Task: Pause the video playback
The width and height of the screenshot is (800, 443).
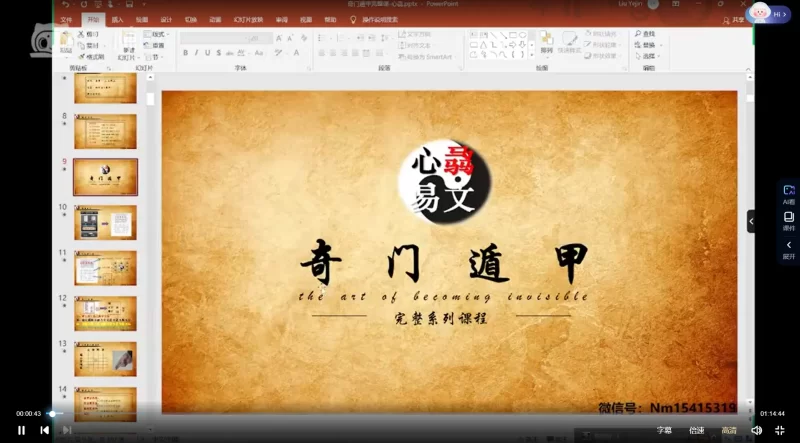Action: coord(21,430)
